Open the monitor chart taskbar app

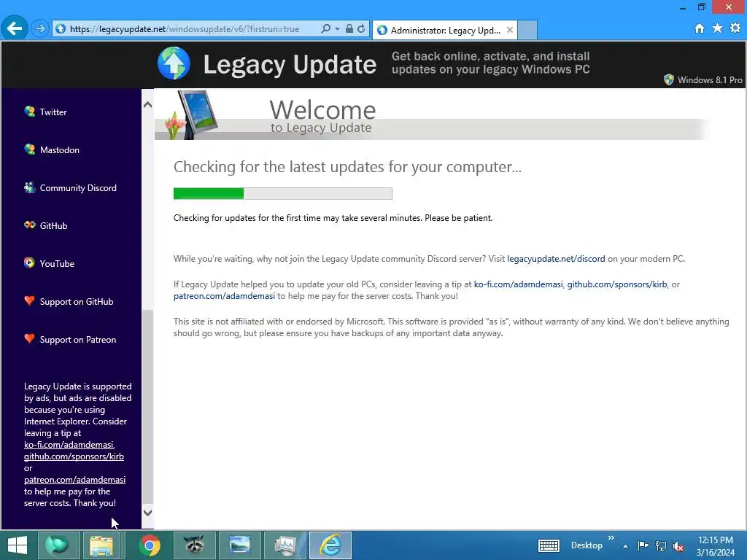(x=285, y=545)
